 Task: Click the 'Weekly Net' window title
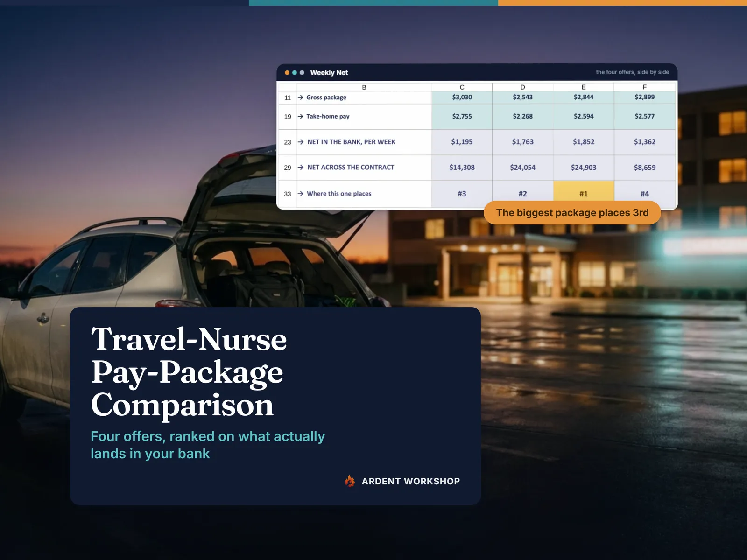329,72
